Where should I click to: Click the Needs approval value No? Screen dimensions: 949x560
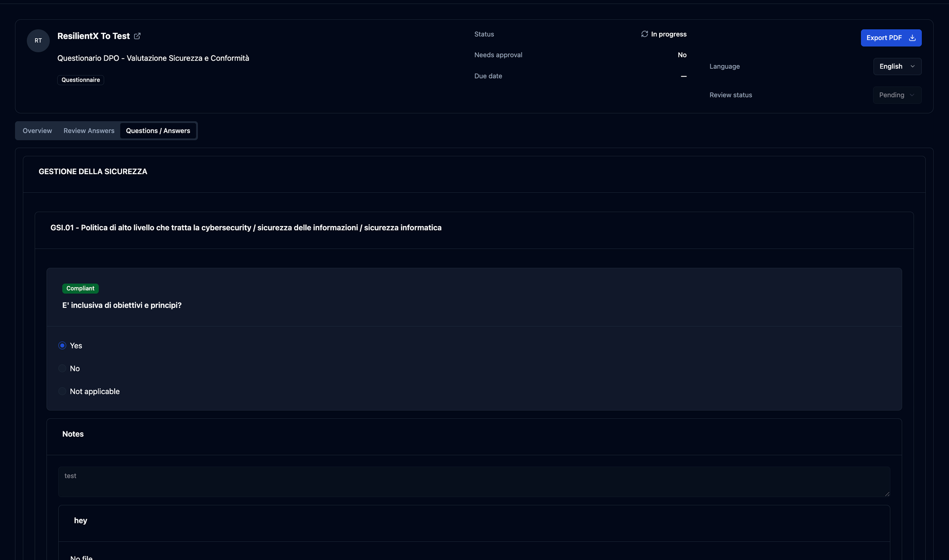[682, 55]
